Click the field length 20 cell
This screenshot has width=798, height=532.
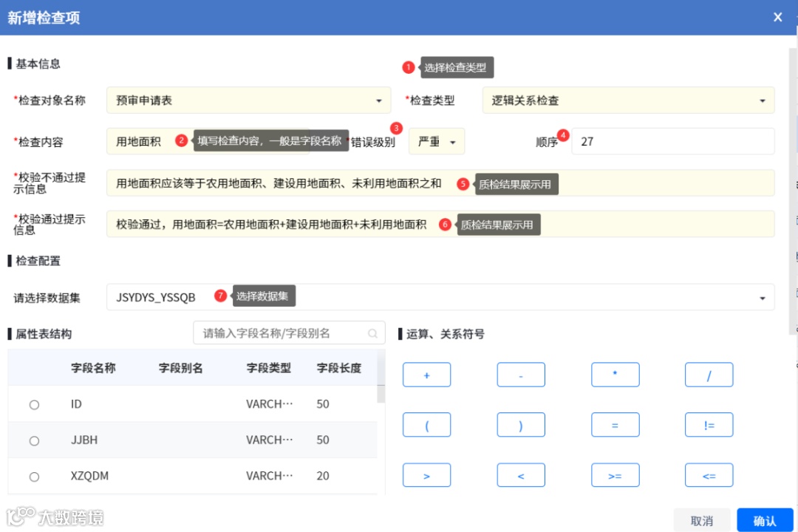pos(323,476)
